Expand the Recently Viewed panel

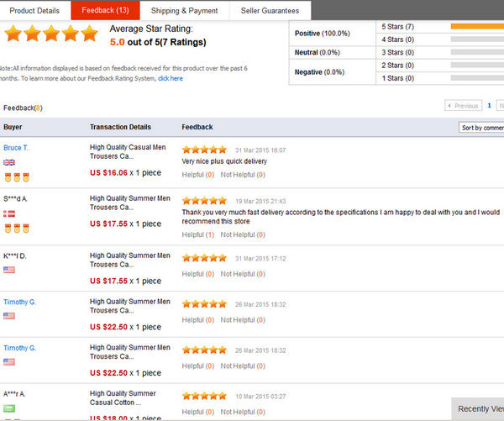tap(480, 408)
